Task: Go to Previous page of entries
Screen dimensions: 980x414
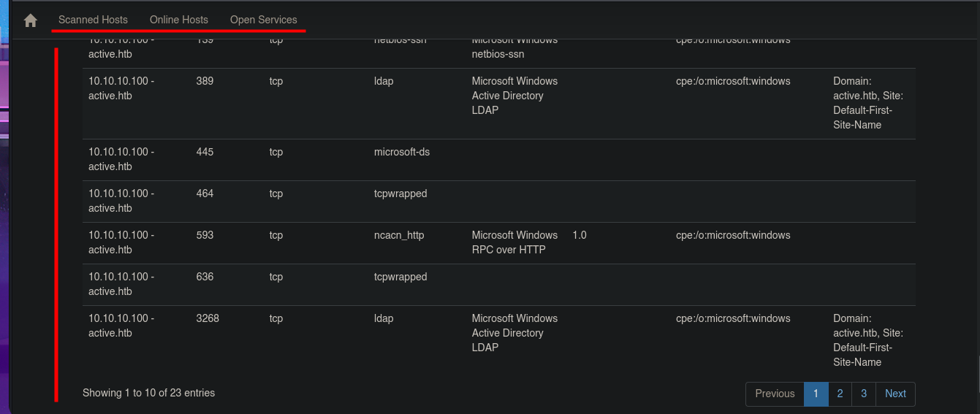Action: click(x=775, y=394)
